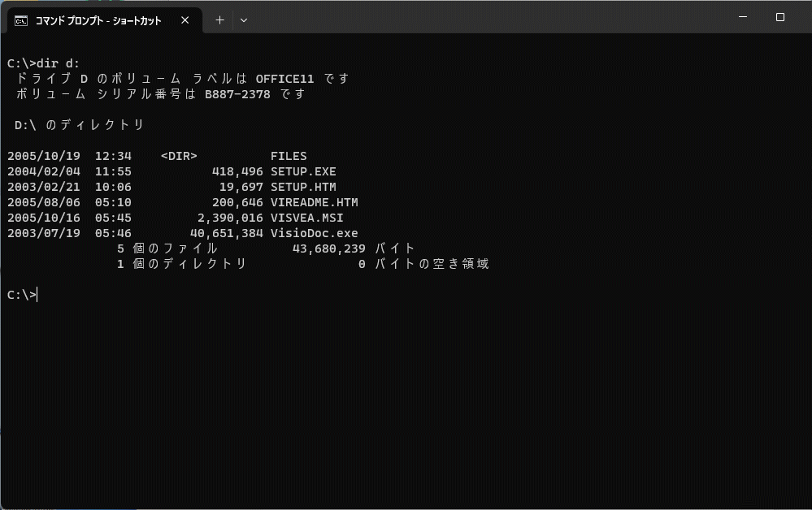Click the time 12:34

point(114,156)
